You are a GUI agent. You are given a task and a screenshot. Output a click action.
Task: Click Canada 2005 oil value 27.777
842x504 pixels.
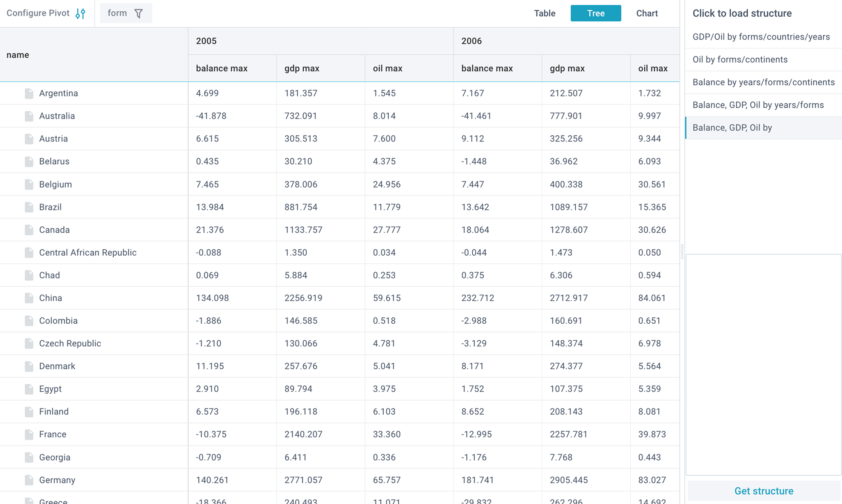(x=387, y=230)
